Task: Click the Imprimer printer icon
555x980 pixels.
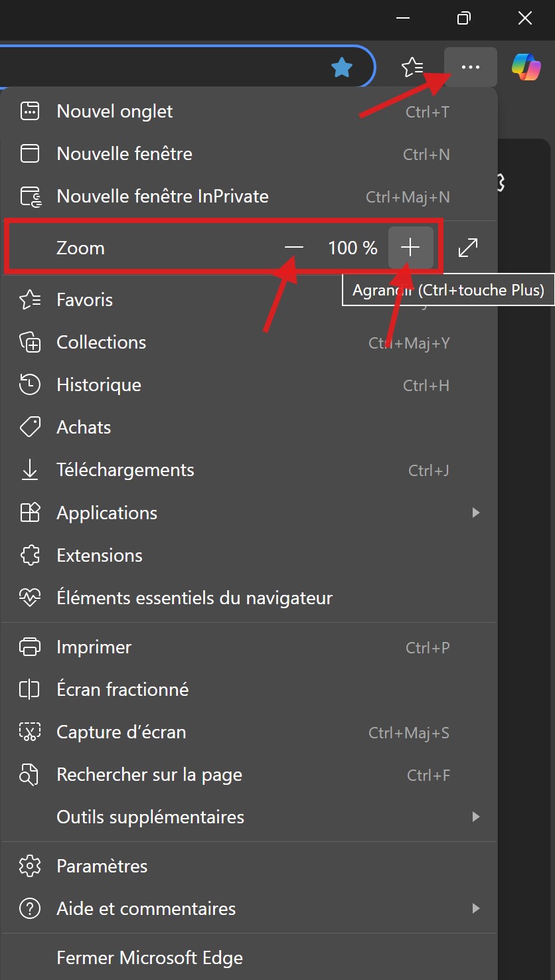Action: tap(30, 647)
